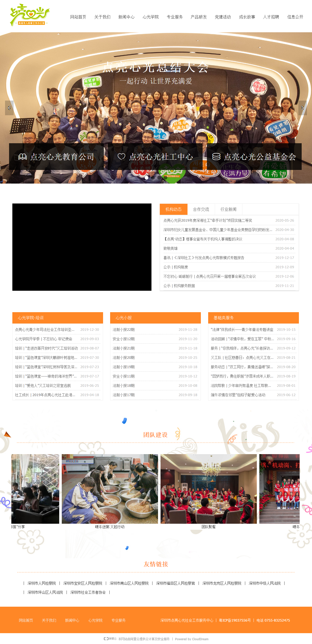312x644 pixels.
Task: Open the 致敬英雄 news article
Action: pyautogui.click(x=170, y=248)
